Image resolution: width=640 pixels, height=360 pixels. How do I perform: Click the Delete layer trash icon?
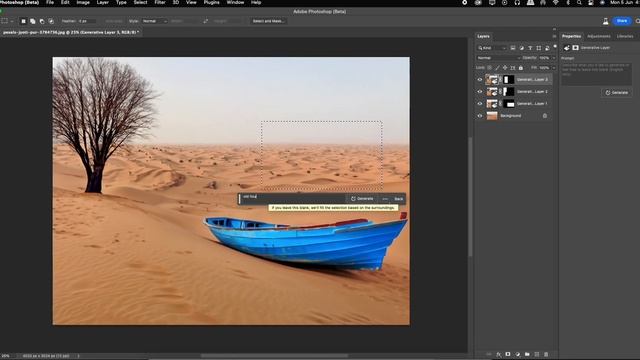tap(546, 354)
